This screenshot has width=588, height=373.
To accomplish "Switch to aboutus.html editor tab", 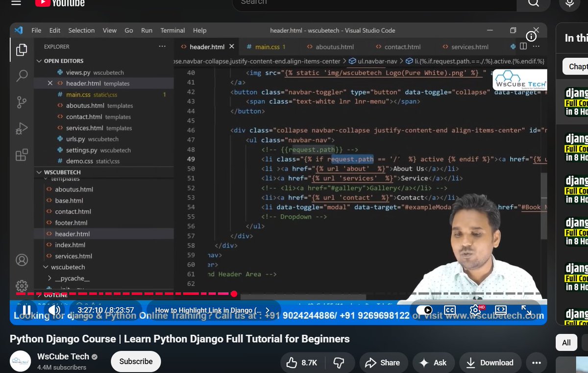I will click(335, 47).
